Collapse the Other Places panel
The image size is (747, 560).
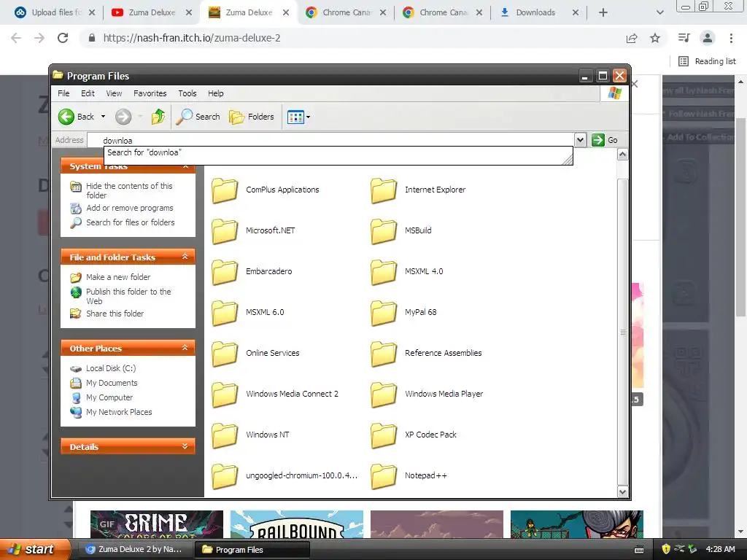pos(185,348)
